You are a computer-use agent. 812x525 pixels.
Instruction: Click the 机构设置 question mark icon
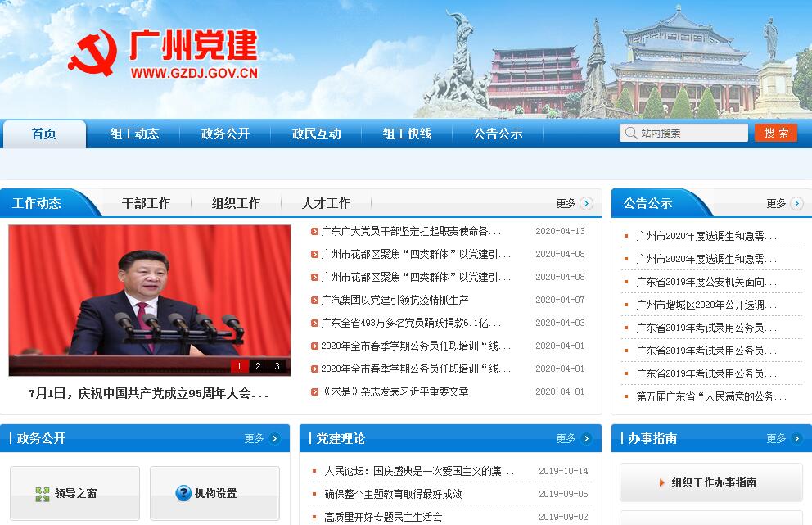pos(183,493)
